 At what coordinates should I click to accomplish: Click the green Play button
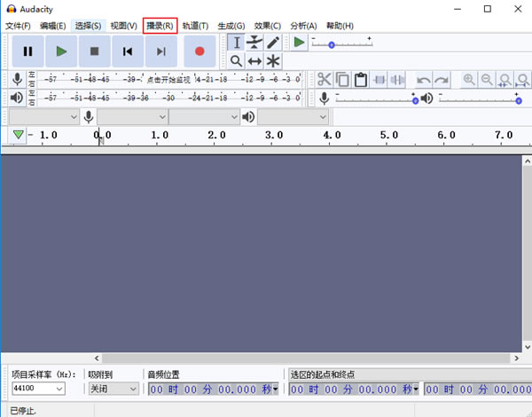[x=61, y=51]
